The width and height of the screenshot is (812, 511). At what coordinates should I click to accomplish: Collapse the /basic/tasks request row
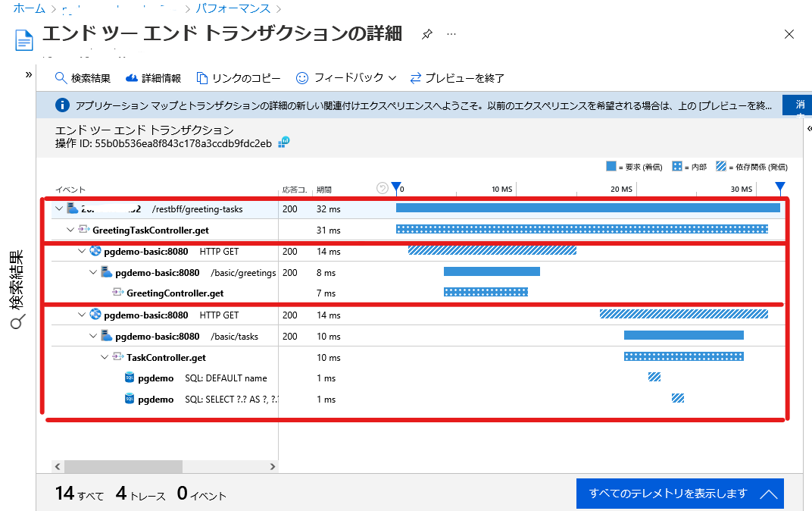tap(93, 336)
